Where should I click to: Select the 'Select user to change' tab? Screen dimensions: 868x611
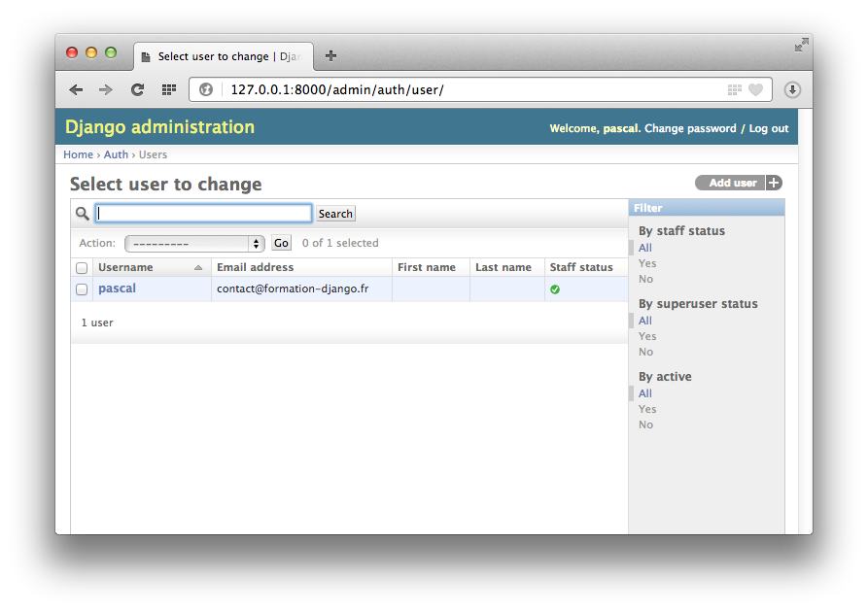[x=224, y=56]
